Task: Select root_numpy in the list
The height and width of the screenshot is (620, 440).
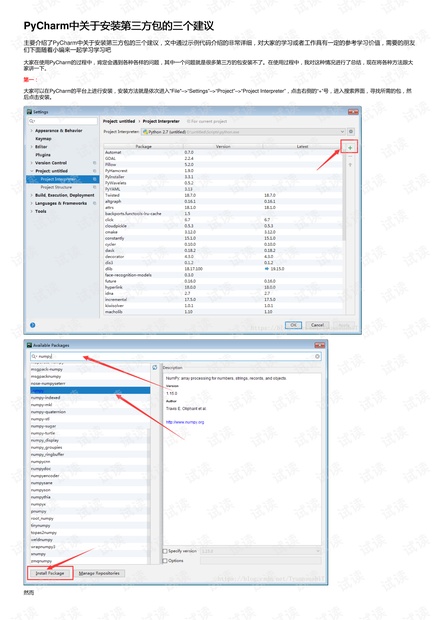Action: click(90, 518)
